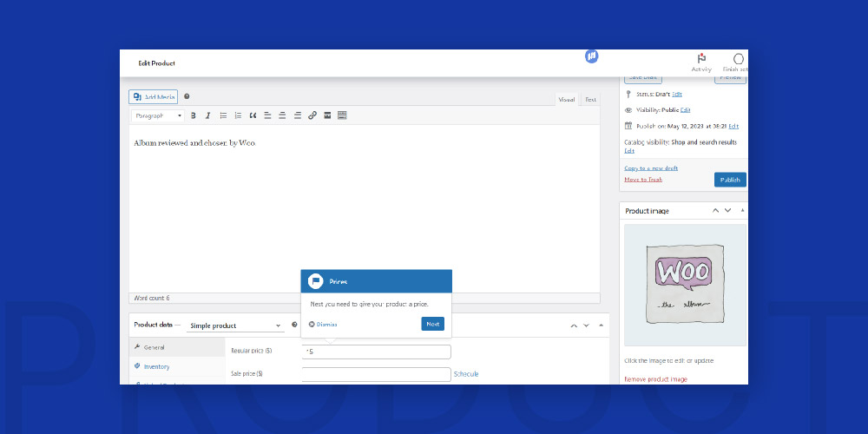Image resolution: width=868 pixels, height=434 pixels.
Task: Edit the Public visibility setting
Action: point(686,110)
